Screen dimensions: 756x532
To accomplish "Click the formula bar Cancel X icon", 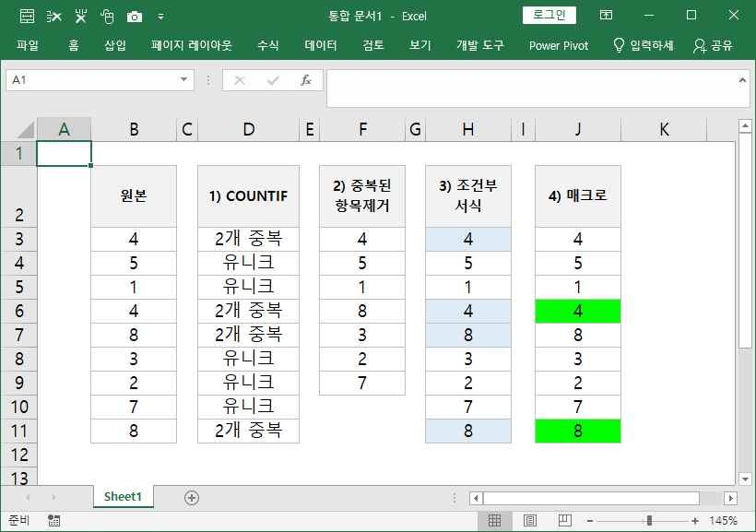I will 240,80.
